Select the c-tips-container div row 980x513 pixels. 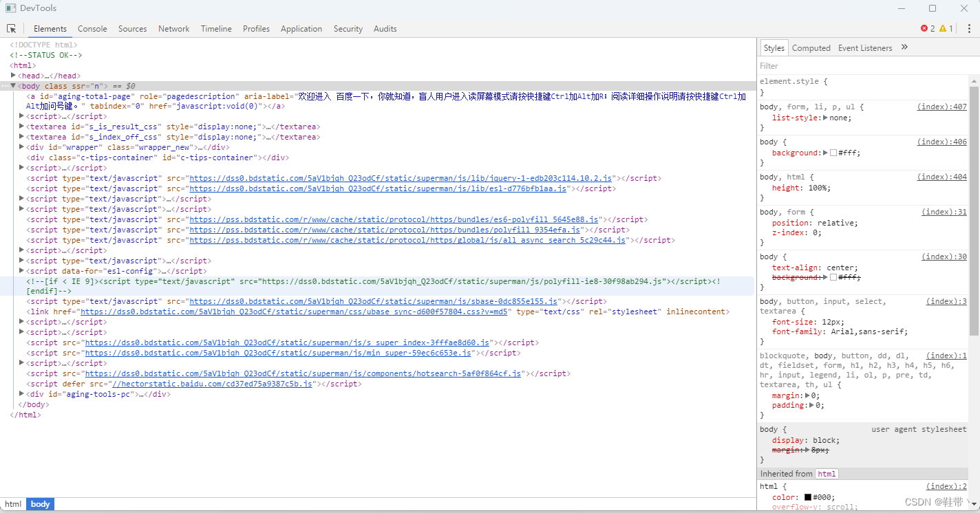[x=378, y=157]
